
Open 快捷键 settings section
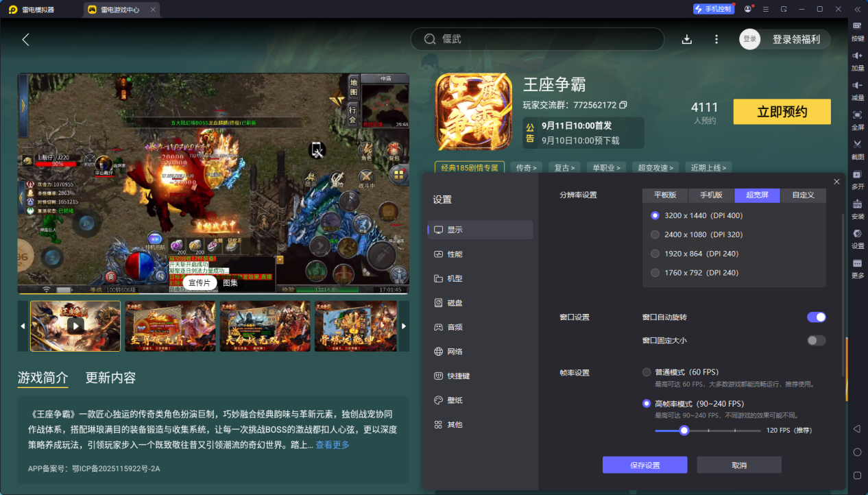click(x=480, y=376)
